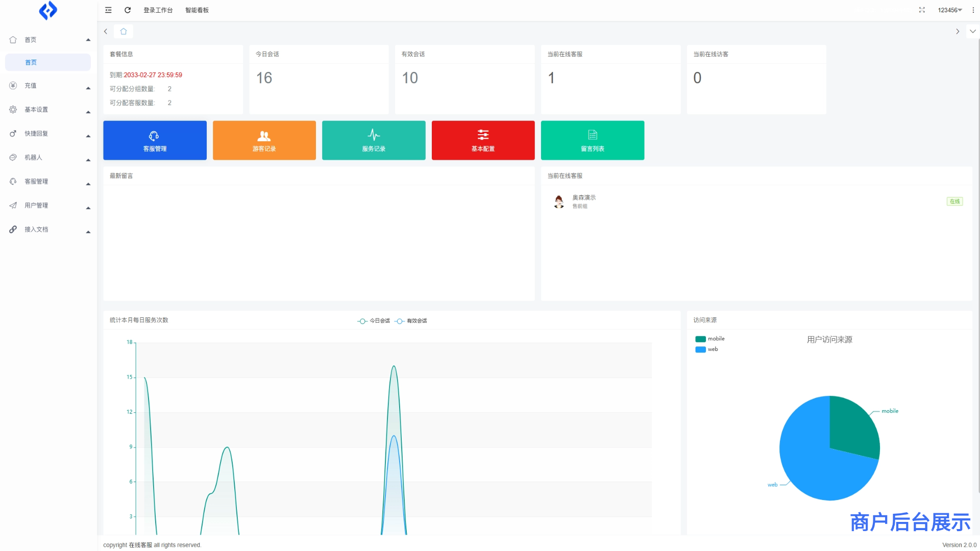Screen dimensions: 980x551
Task: Click the sidebar collapse hamburger icon
Action: 108,10
